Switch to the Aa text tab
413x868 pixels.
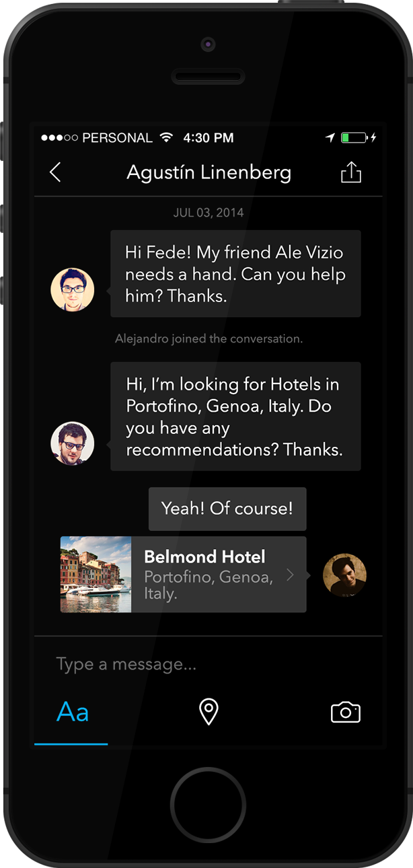(73, 712)
